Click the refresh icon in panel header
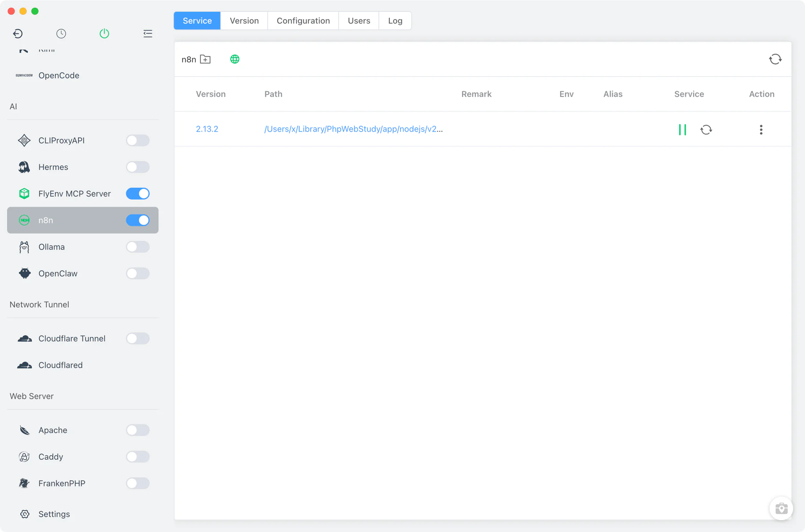This screenshot has height=532, width=805. pos(775,59)
